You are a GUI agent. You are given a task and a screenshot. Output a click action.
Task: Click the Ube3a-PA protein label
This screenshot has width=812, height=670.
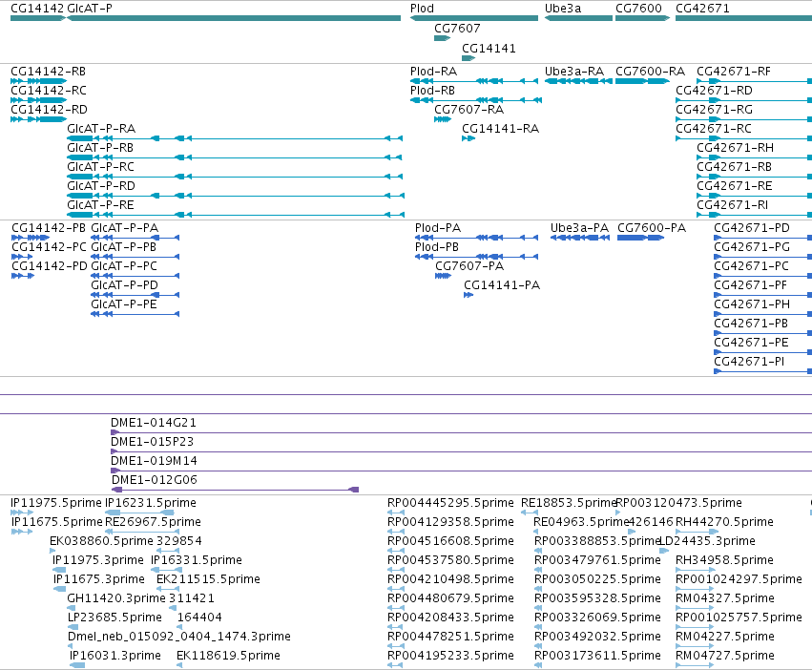point(579,228)
